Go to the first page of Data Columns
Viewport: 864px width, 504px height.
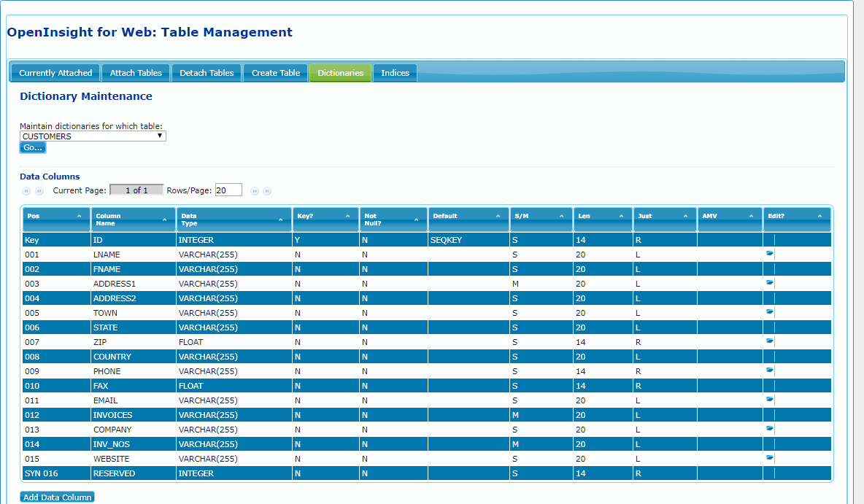point(26,191)
